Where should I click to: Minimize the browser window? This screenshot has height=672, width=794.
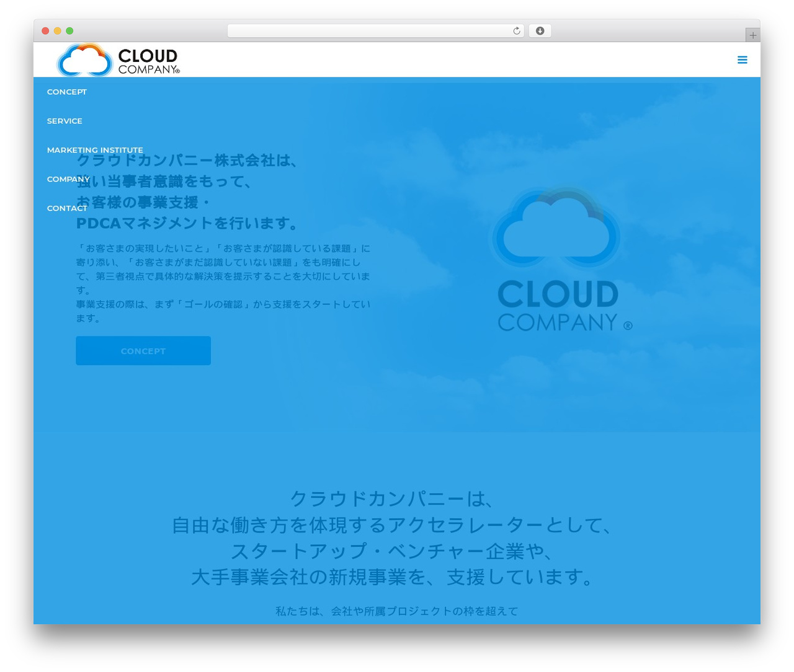[x=58, y=31]
